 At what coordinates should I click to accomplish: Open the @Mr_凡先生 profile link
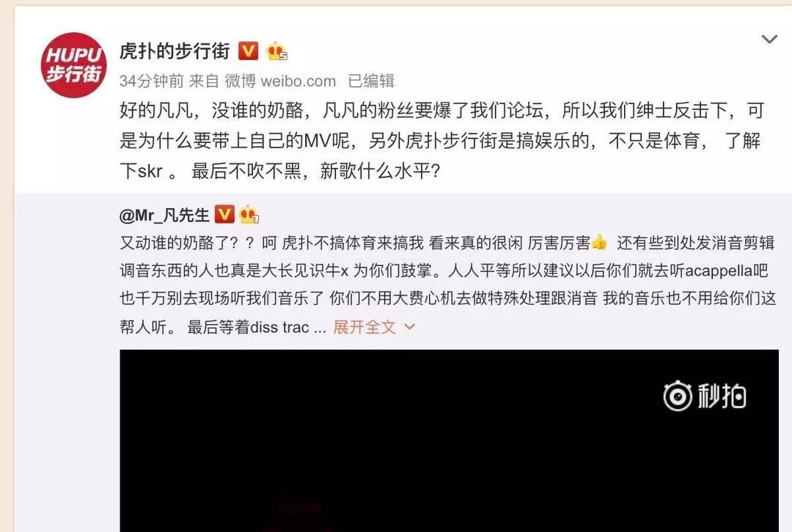(164, 215)
